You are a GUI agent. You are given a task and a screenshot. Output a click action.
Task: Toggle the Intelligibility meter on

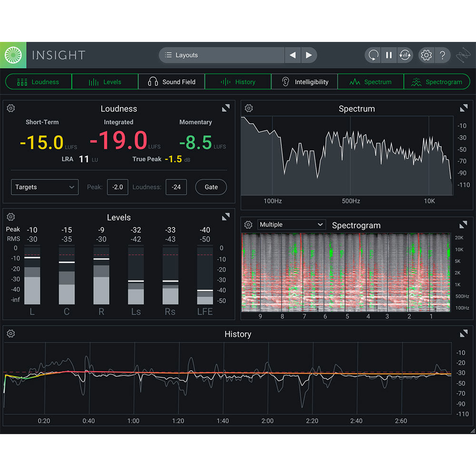point(304,81)
